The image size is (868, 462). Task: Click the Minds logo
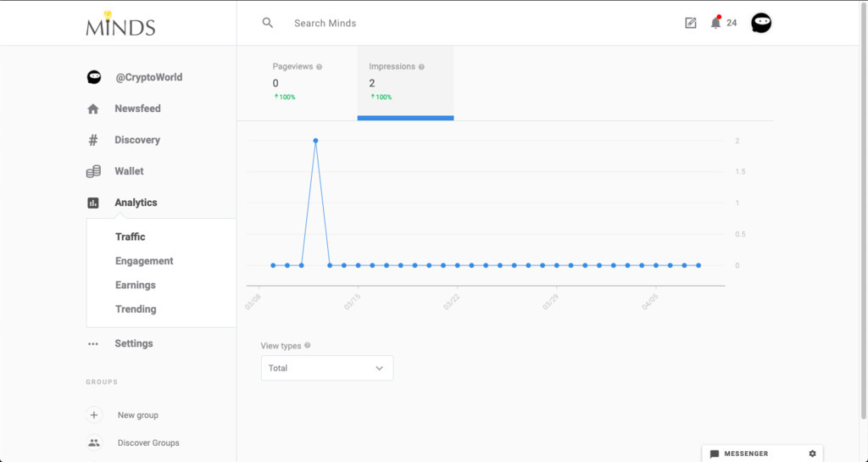point(120,24)
